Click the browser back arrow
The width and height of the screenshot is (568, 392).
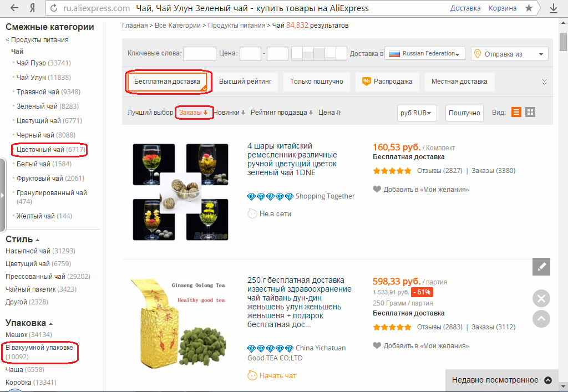click(14, 8)
